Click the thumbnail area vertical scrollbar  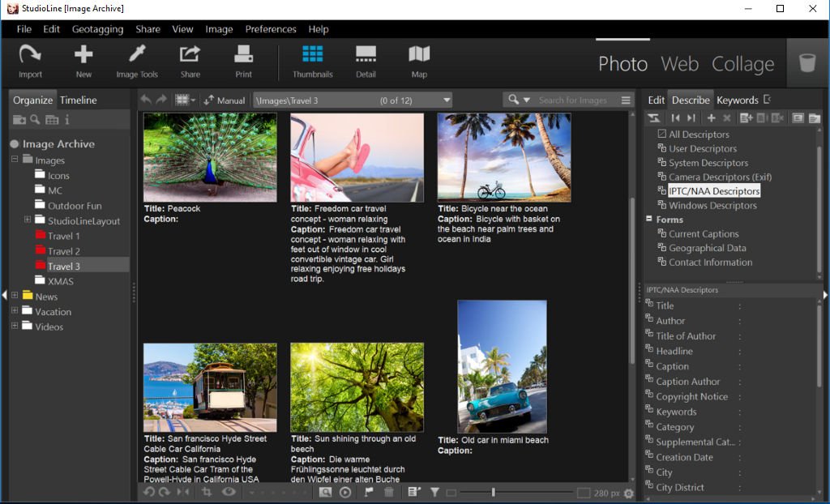point(631,280)
